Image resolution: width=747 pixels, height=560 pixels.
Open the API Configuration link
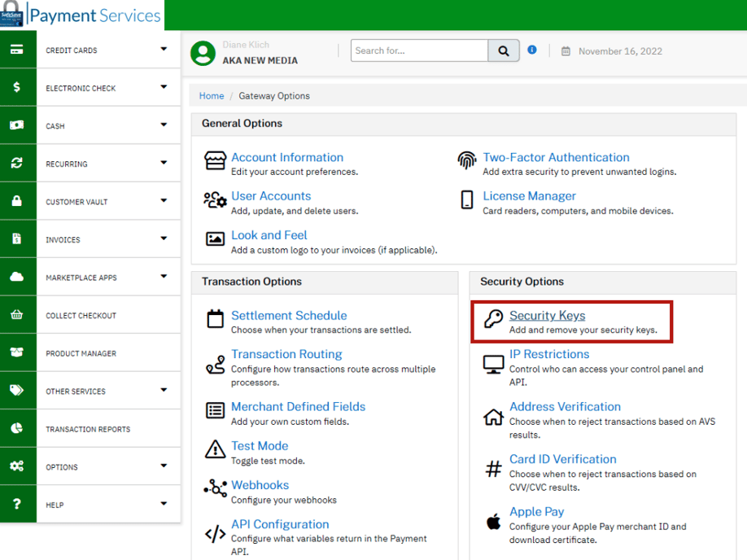[x=280, y=524]
